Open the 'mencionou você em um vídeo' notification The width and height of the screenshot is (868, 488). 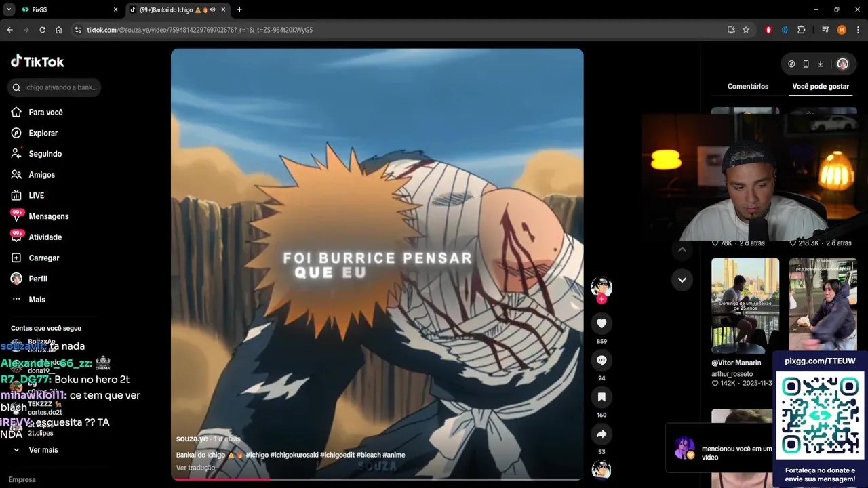point(719,448)
